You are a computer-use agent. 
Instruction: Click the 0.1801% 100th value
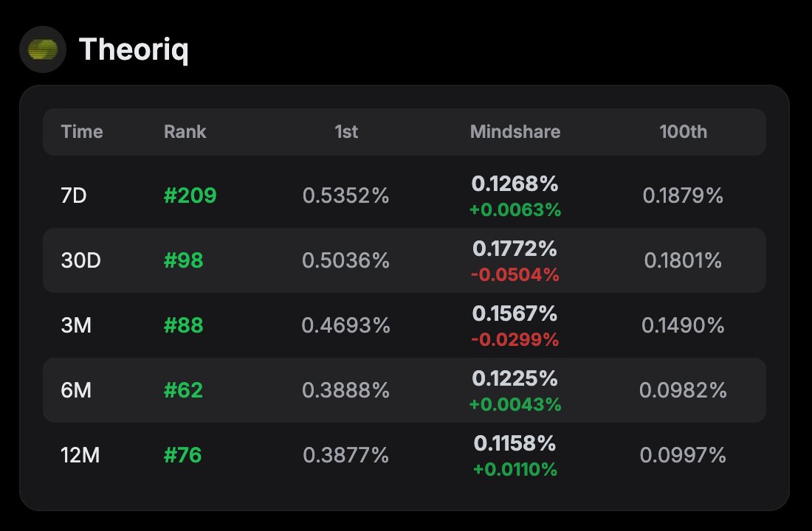click(683, 260)
